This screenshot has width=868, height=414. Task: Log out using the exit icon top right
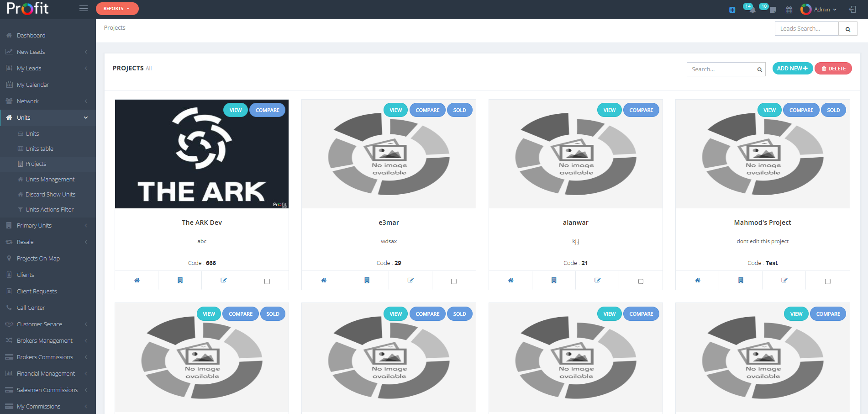click(x=852, y=9)
